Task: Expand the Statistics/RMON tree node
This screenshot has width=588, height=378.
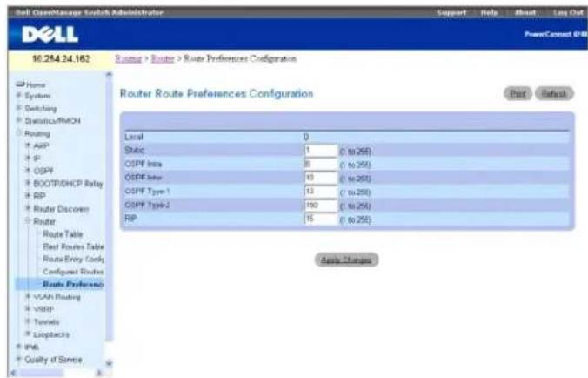Action: click(x=18, y=120)
